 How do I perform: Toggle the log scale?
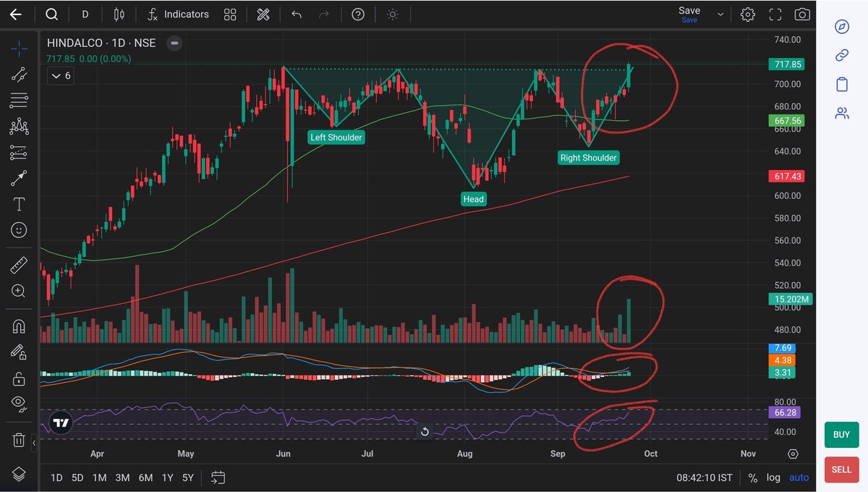point(773,478)
